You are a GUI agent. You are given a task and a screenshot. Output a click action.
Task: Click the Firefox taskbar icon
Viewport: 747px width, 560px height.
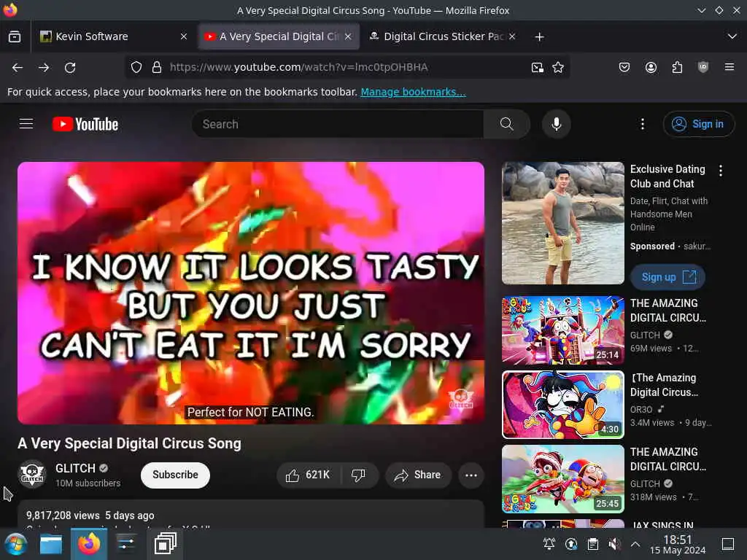[x=89, y=544]
